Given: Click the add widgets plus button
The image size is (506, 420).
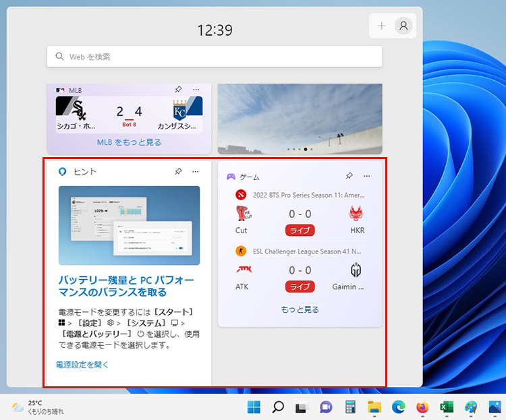Looking at the screenshot, I should coord(382,26).
